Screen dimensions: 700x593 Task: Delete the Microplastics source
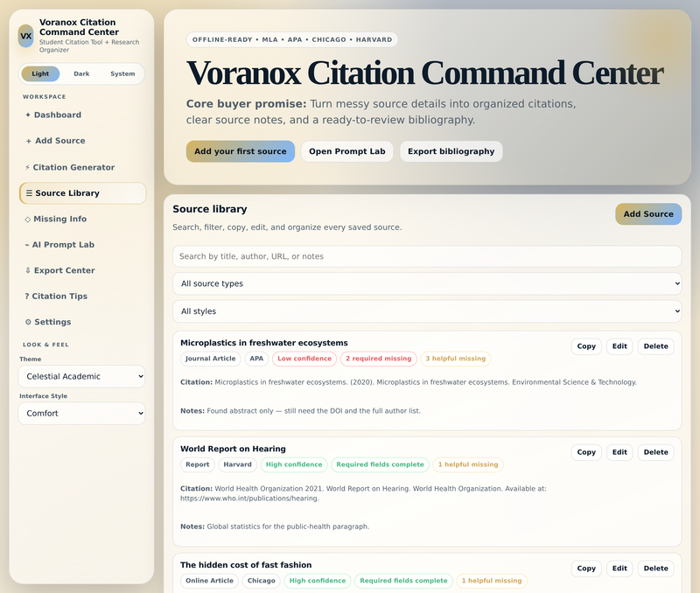(x=655, y=346)
